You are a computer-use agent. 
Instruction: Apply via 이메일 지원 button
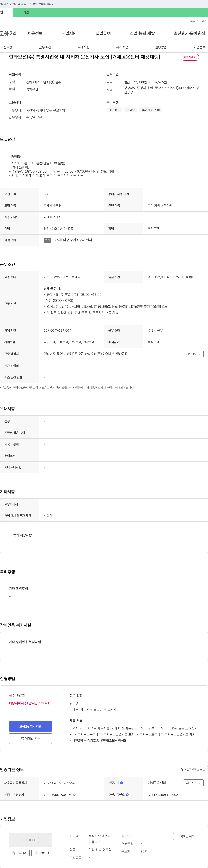pyautogui.click(x=30, y=739)
